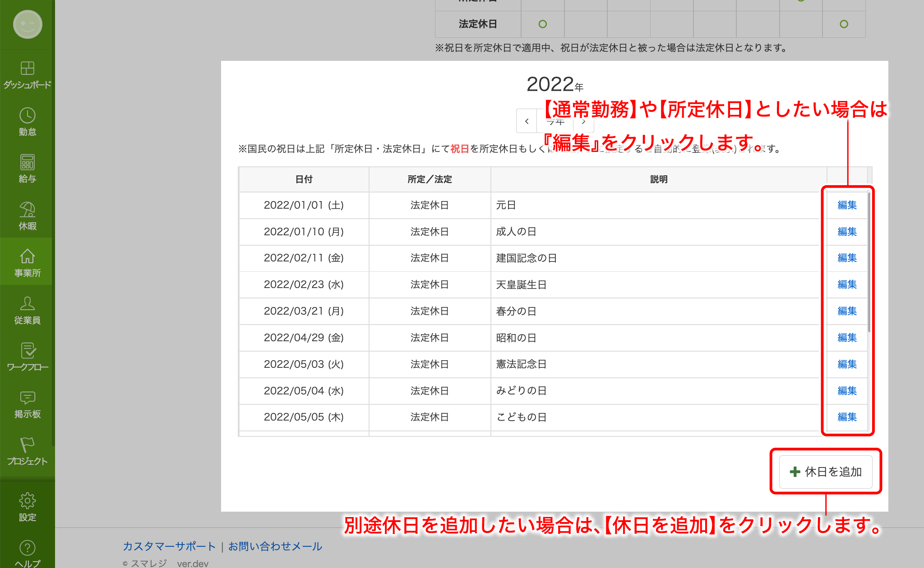Click the 法定休日 row header in top table
Screen dimensions: 924x568
pos(478,24)
